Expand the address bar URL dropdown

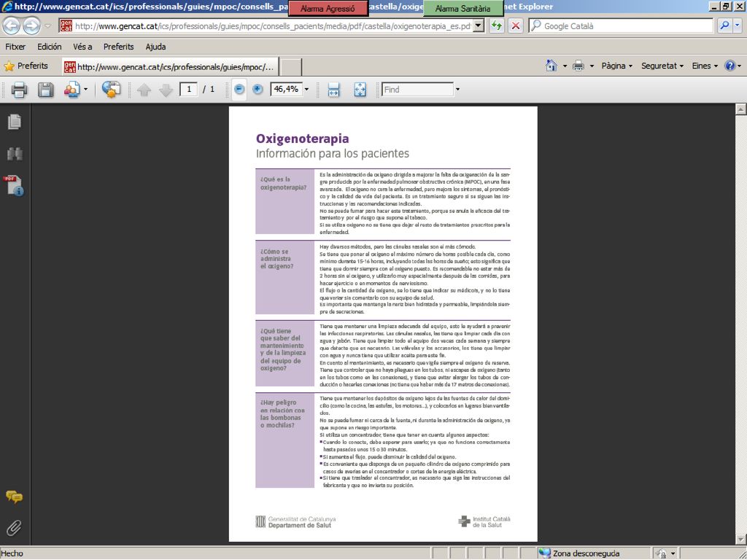479,26
